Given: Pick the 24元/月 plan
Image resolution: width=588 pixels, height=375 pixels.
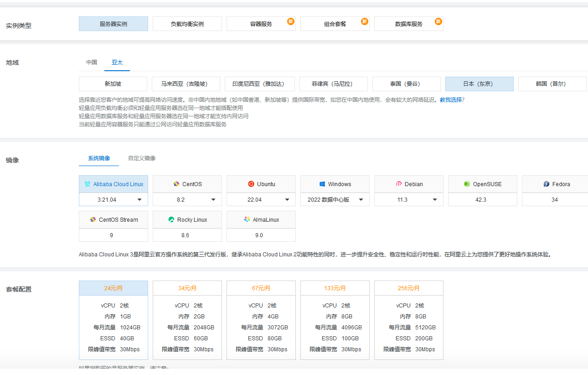Looking at the screenshot, I should (113, 320).
